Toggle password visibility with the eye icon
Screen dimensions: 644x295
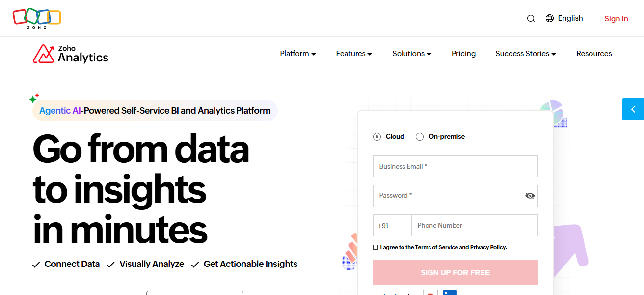click(530, 195)
